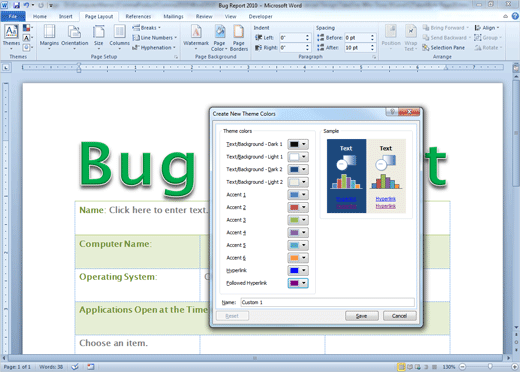Open the Selection Pane
520x372 pixels.
click(443, 48)
